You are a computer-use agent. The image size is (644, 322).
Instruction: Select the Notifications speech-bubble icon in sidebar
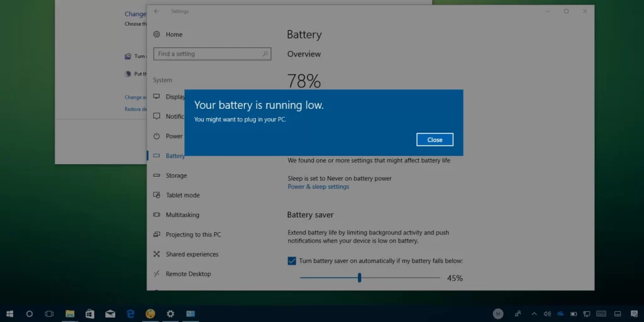pos(157,116)
